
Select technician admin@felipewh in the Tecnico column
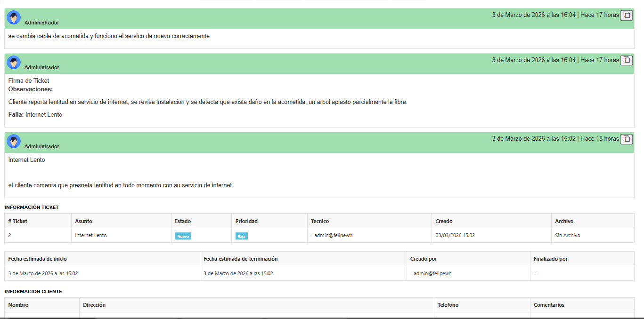point(332,235)
